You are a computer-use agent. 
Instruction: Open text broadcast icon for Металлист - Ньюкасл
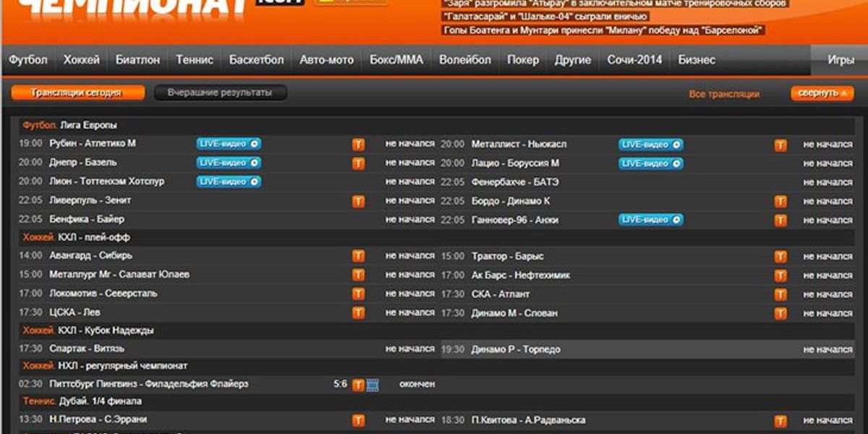point(780,145)
